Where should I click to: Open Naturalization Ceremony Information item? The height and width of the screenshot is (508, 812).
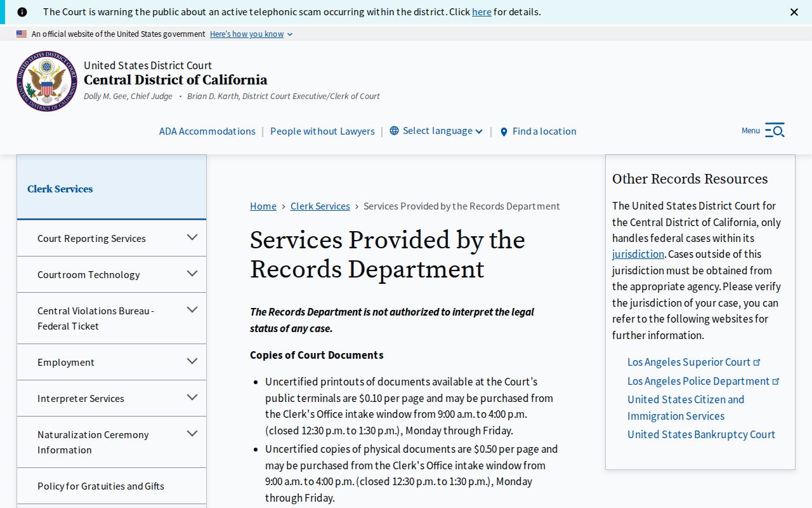tap(93, 443)
